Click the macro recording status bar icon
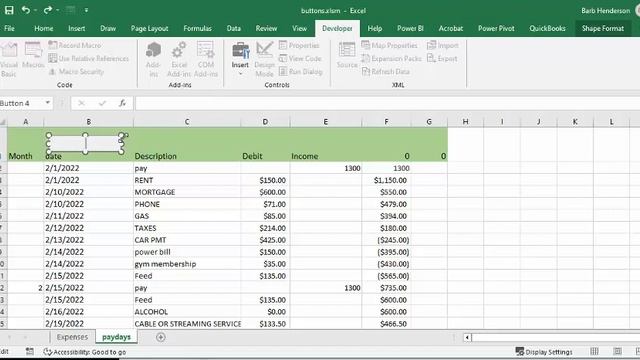 [x=29, y=351]
